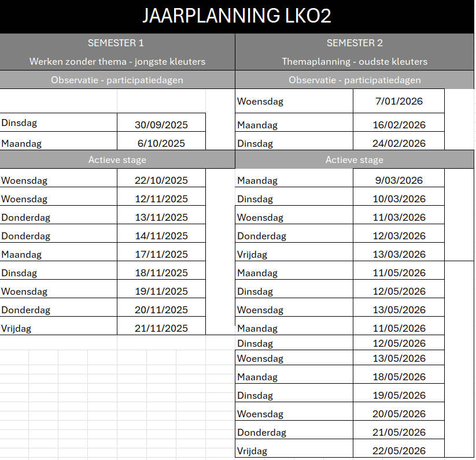Click the 13/03/2026 date cell

coord(398,254)
